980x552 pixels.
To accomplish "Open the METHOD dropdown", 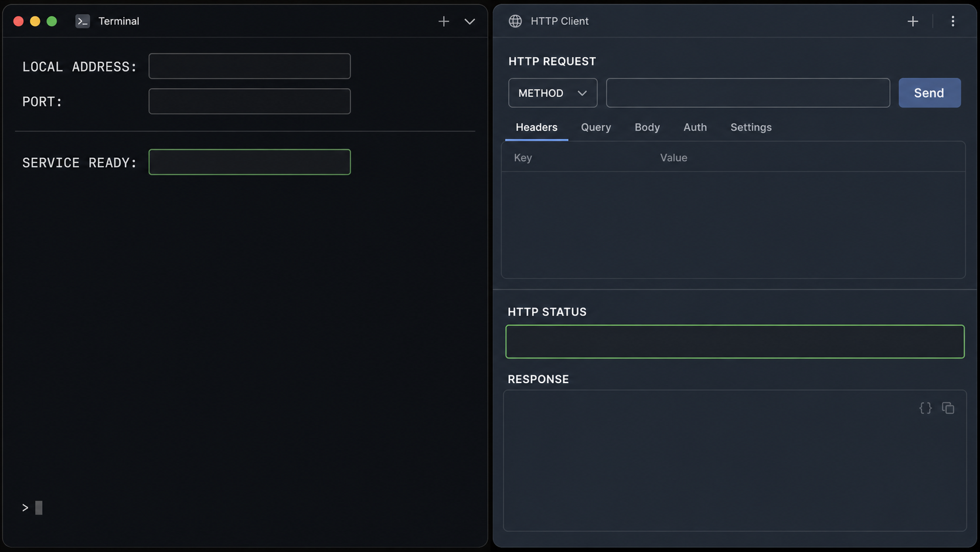I will click(x=553, y=93).
